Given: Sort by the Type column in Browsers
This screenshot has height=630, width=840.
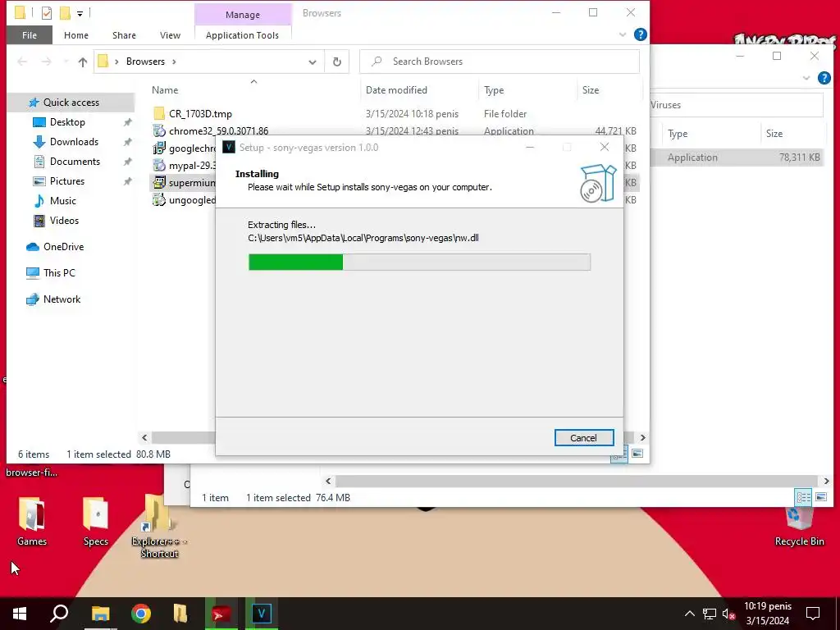Looking at the screenshot, I should 494,90.
